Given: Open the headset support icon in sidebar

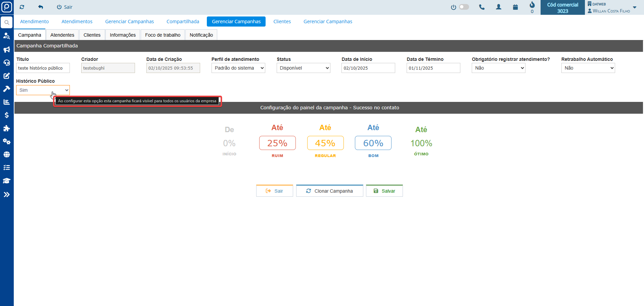Looking at the screenshot, I should [6, 63].
